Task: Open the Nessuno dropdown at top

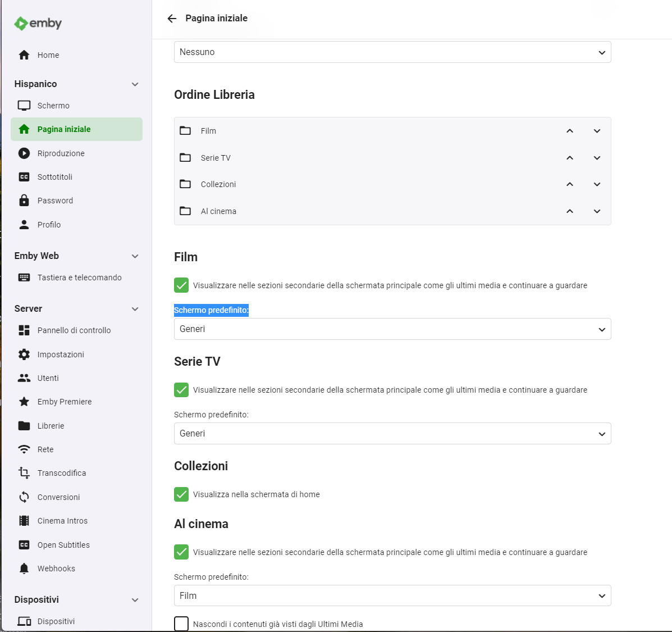Action: (392, 52)
